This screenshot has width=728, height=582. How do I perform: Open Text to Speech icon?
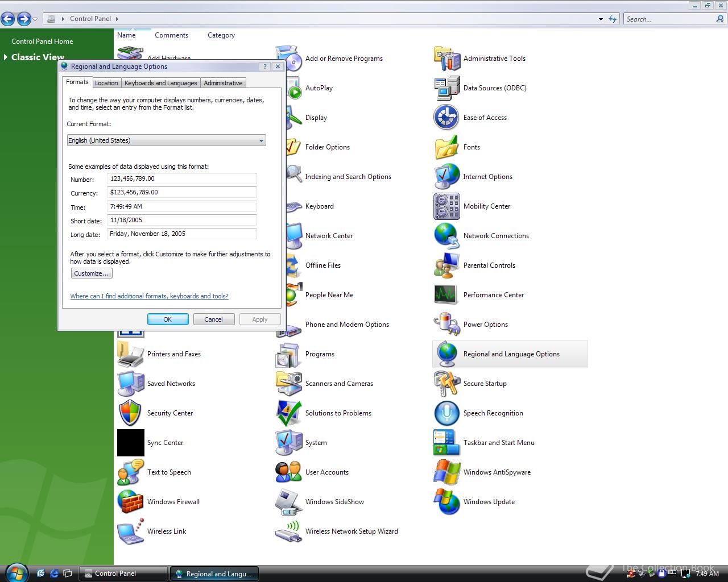pyautogui.click(x=131, y=472)
